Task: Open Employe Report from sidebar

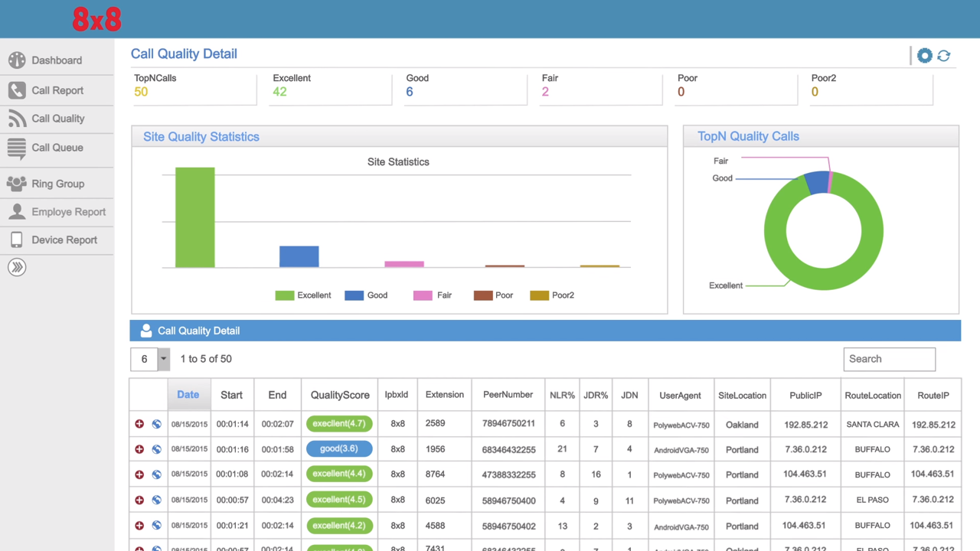Action: [68, 212]
